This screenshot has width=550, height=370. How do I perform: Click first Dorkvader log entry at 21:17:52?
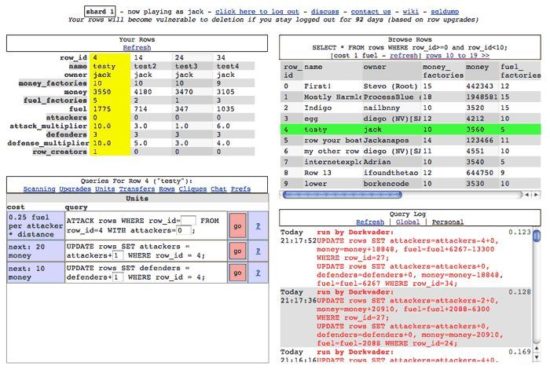[x=405, y=257]
